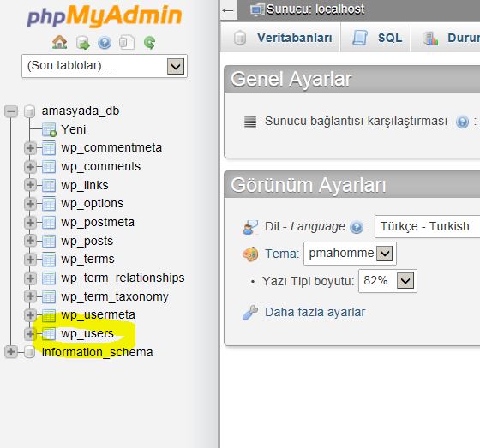Collapse the amasyada_db tree node
This screenshot has height=448, width=480.
(x=11, y=111)
